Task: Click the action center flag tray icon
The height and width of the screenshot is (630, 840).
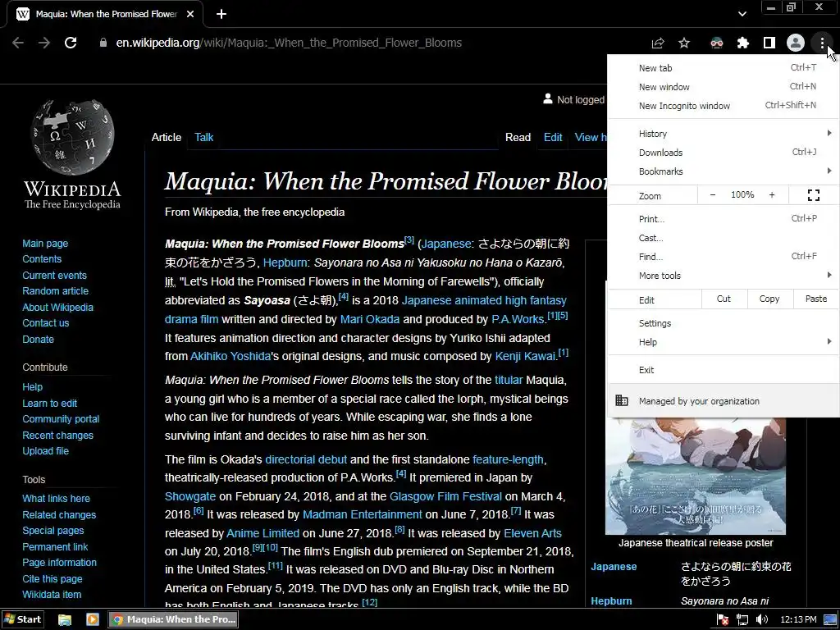Action: (723, 620)
